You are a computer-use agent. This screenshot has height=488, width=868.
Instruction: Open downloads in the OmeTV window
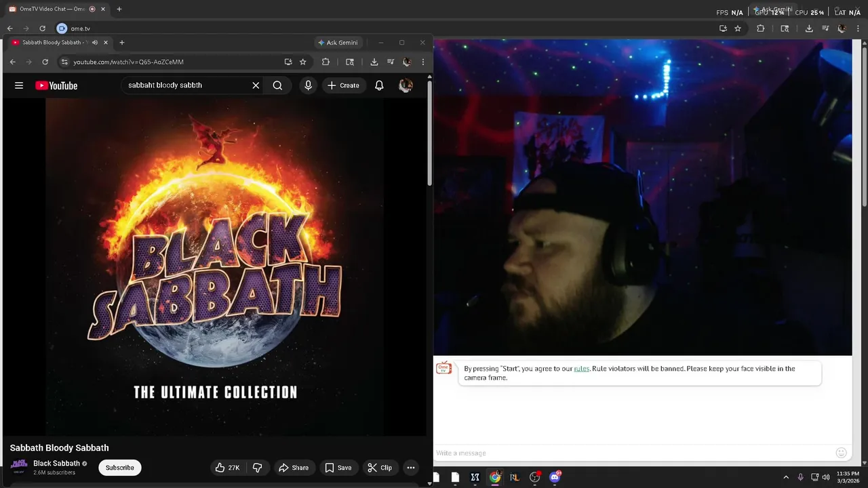(x=809, y=28)
